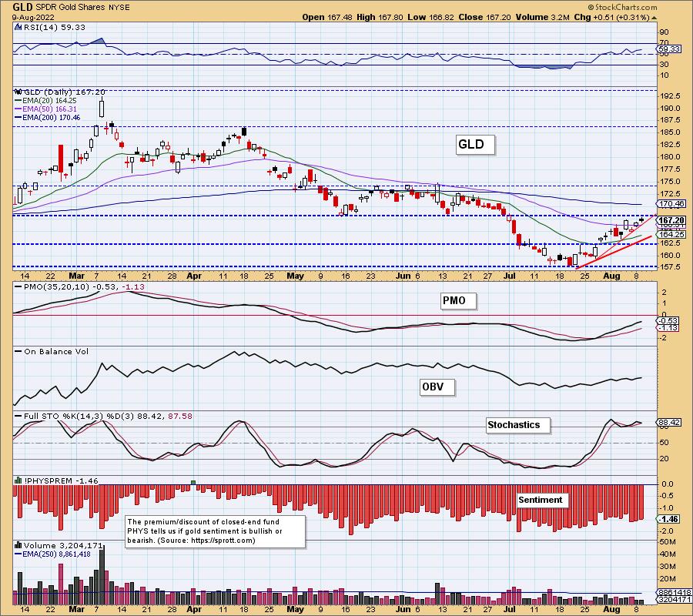The image size is (693, 616).
Task: Click the 164.25 EMA price tag
Action: click(671, 234)
